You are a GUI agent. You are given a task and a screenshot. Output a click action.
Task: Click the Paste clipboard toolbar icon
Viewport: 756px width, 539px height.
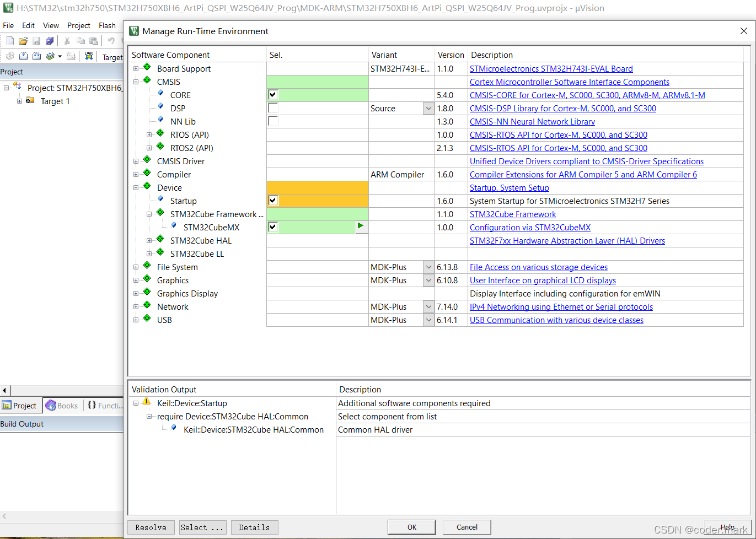point(94,41)
